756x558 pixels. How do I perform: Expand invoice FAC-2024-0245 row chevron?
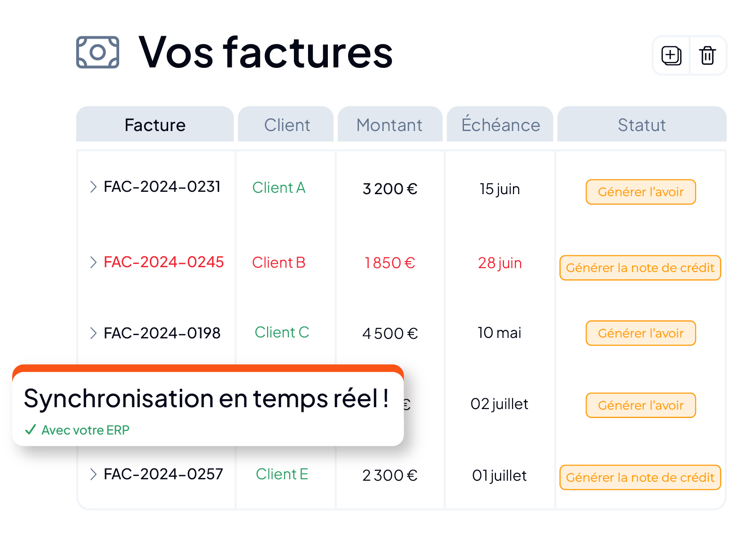93,262
